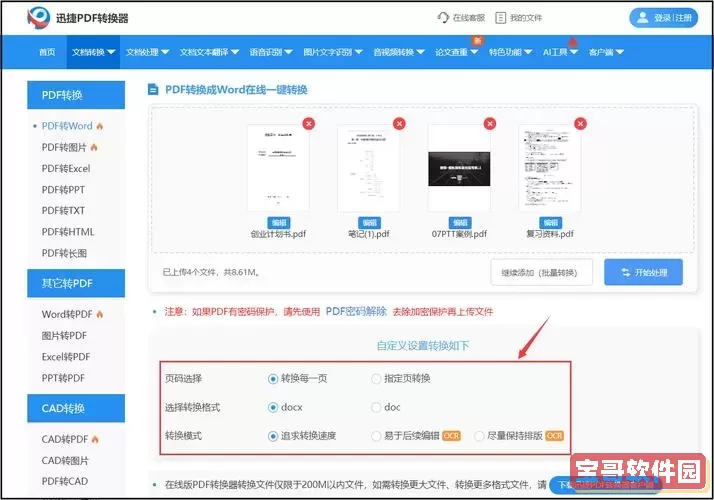Expand the AI工具 navigation dropdown
Viewport: 714px width, 500px height.
560,52
